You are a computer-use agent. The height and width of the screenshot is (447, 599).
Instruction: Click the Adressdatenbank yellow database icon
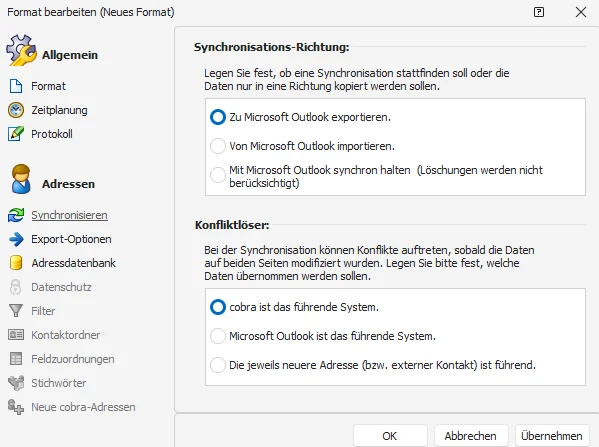[x=16, y=263]
